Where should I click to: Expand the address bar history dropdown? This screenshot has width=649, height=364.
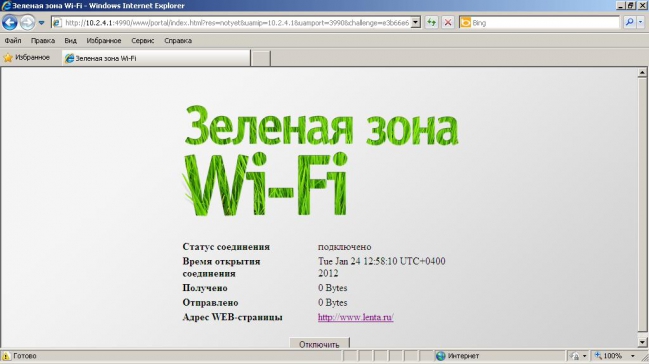click(x=416, y=23)
